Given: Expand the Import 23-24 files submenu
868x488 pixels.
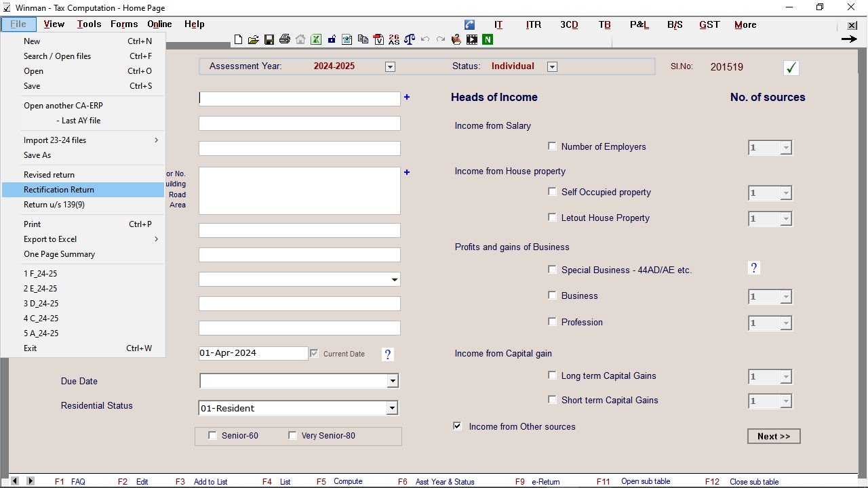Looking at the screenshot, I should click(x=83, y=140).
